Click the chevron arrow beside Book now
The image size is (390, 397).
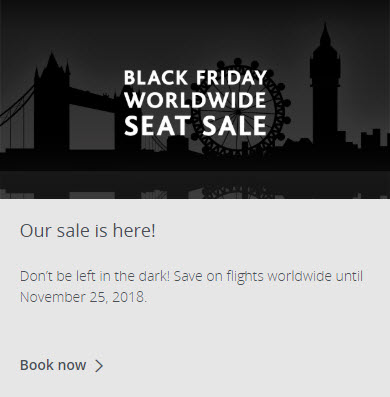99,366
